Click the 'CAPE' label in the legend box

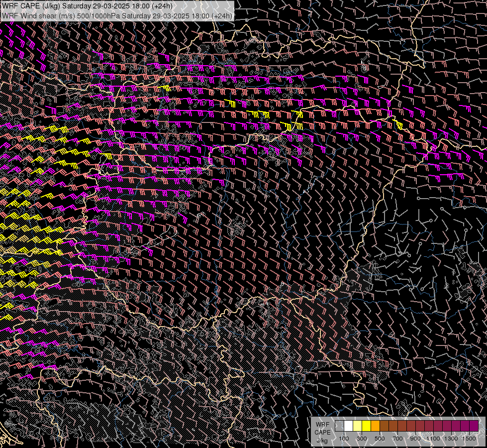tap(322, 432)
